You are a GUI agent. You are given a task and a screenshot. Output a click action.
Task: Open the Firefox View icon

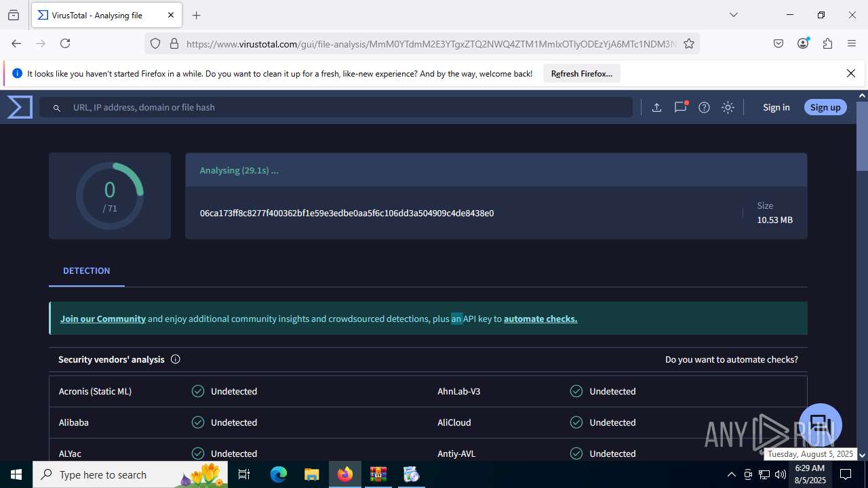point(14,15)
